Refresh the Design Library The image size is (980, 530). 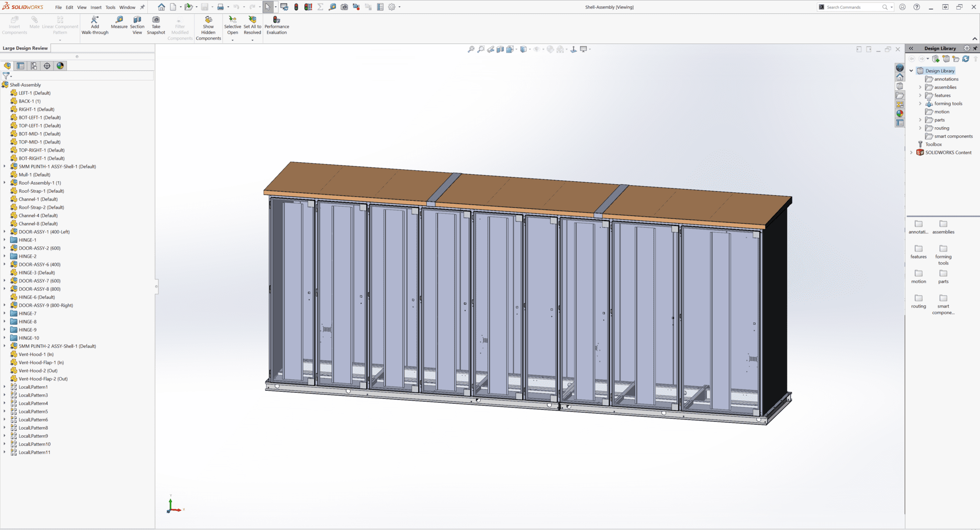(x=966, y=58)
